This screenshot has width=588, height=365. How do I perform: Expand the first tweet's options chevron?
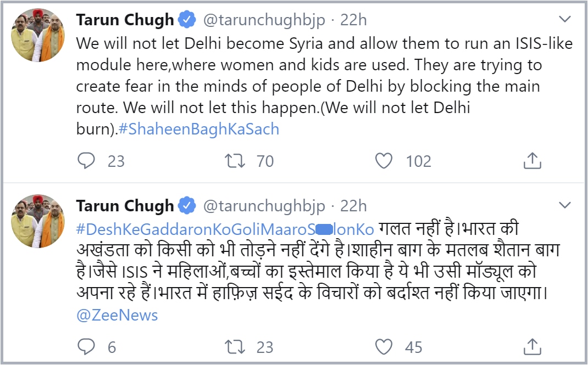coord(564,20)
